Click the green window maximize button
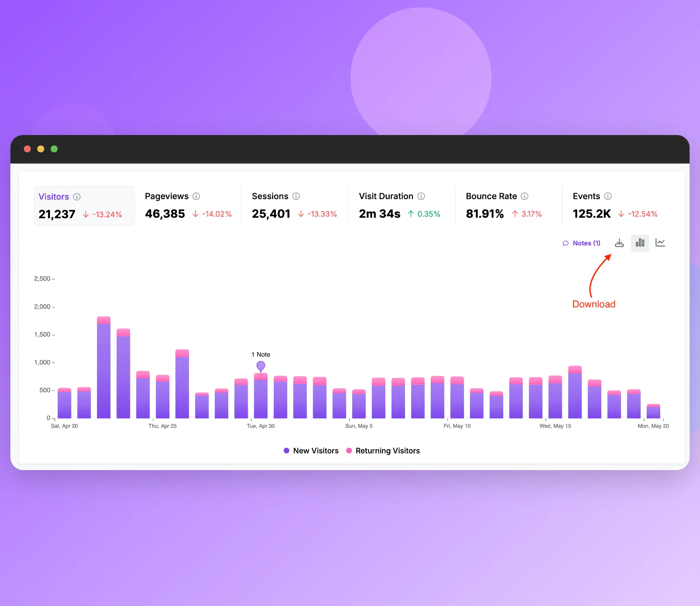700x606 pixels. [54, 149]
